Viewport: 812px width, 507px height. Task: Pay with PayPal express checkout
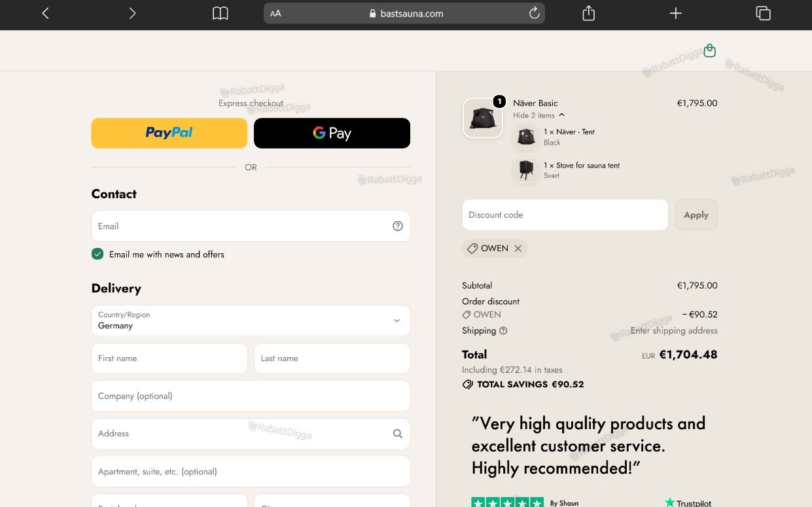[169, 133]
